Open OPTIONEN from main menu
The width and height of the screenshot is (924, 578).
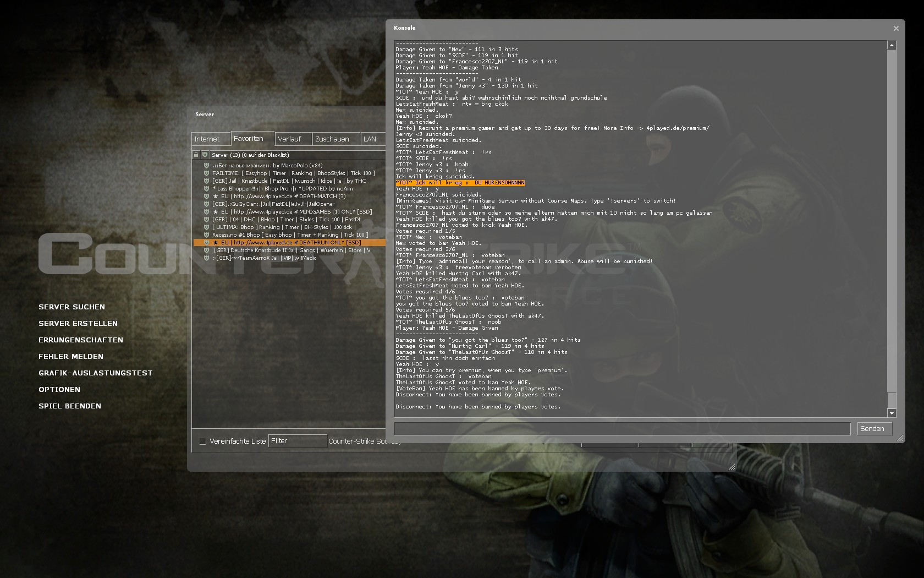coord(59,389)
